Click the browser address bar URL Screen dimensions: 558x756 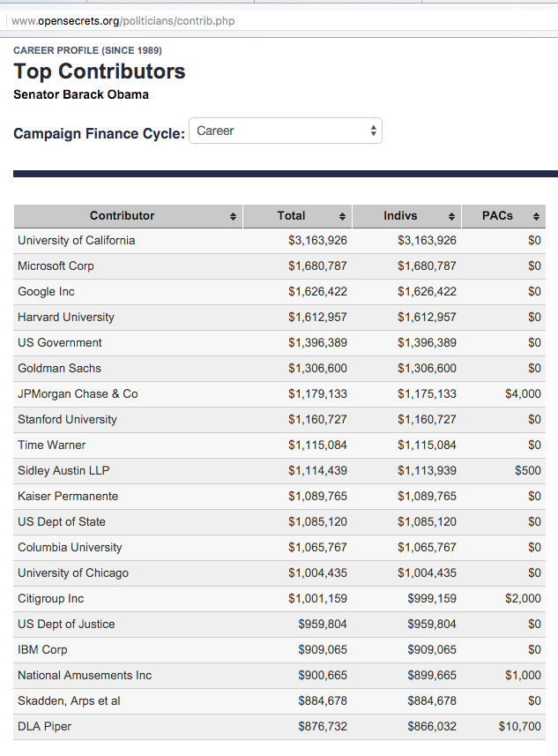click(123, 21)
